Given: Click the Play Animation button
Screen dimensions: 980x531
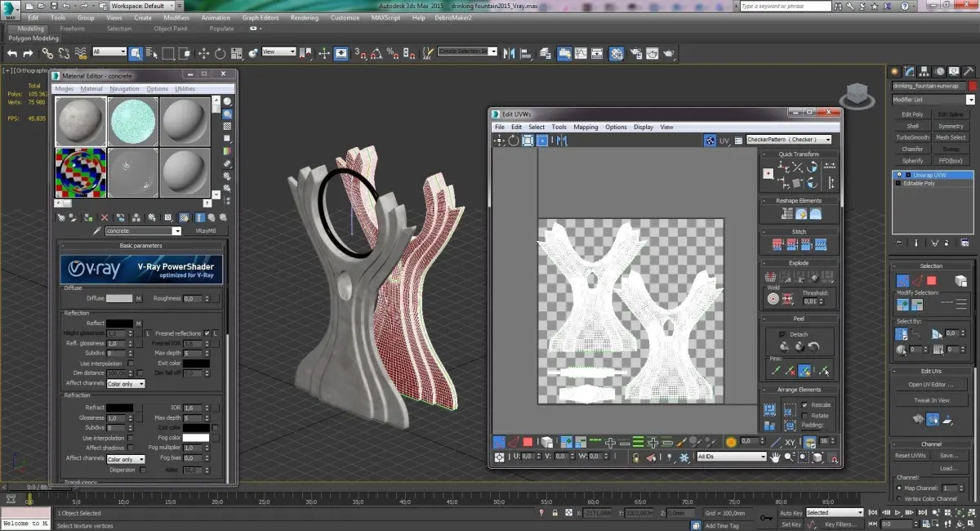Looking at the screenshot, I should tap(897, 512).
